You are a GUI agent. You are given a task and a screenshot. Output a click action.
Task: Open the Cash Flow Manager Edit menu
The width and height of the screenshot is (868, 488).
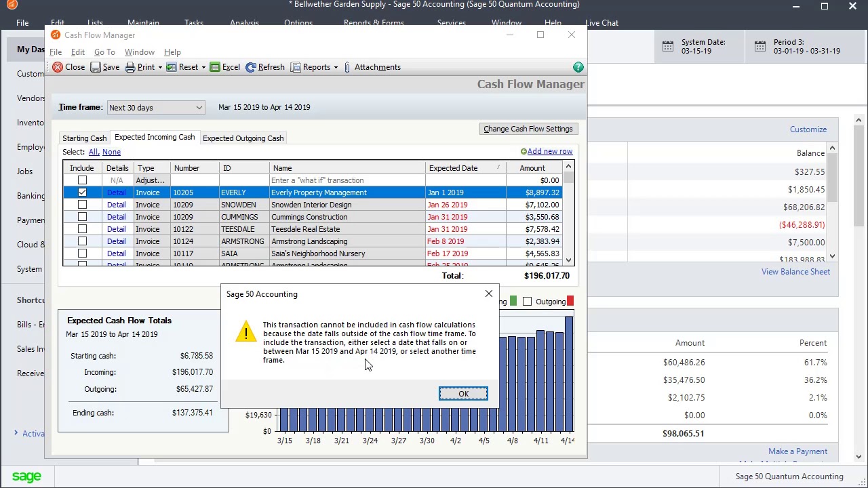78,52
